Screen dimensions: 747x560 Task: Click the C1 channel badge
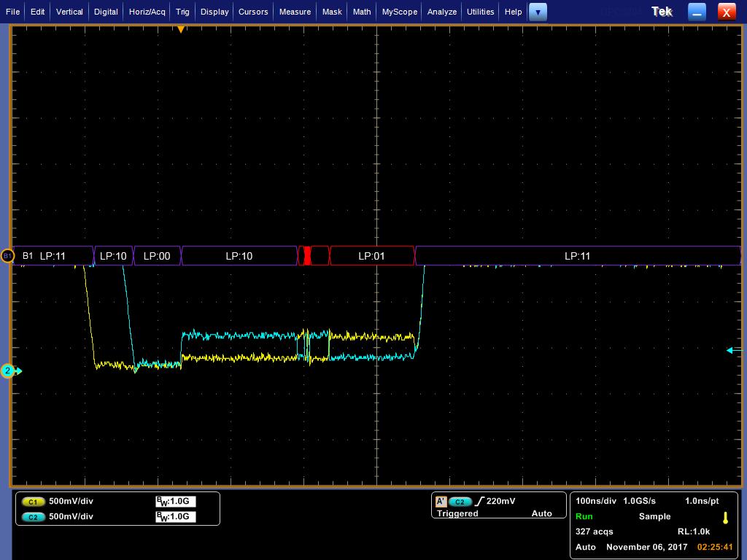[33, 502]
